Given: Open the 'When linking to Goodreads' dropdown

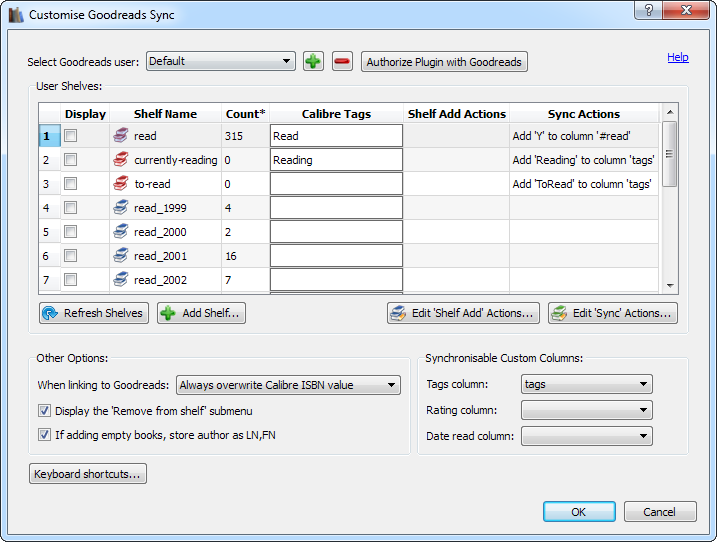Looking at the screenshot, I should pyautogui.click(x=288, y=385).
